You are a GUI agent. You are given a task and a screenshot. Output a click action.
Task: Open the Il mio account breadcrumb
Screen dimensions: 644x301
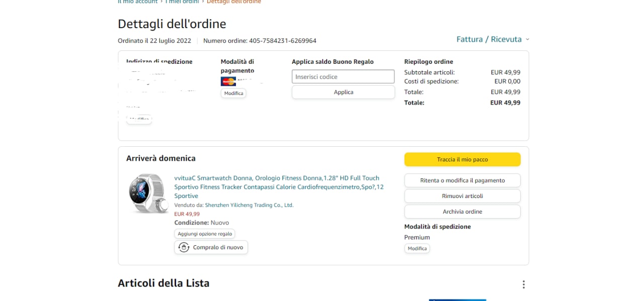138,2
